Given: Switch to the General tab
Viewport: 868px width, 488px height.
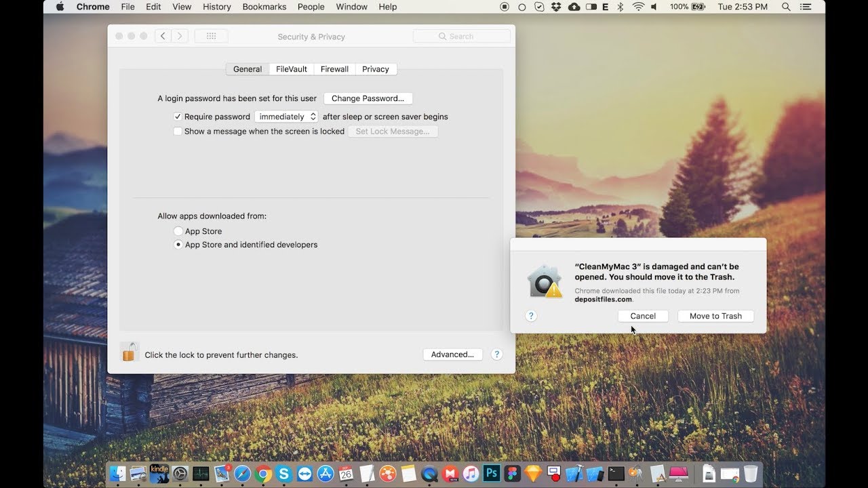Looking at the screenshot, I should click(x=248, y=69).
